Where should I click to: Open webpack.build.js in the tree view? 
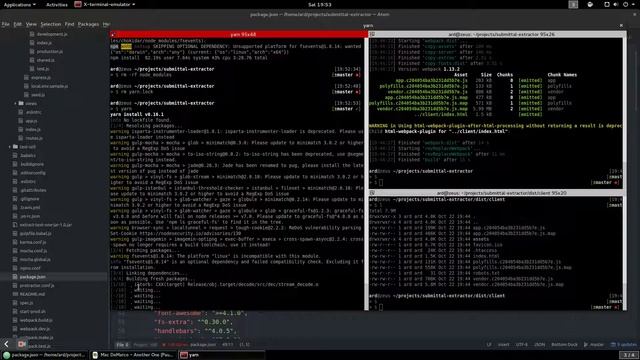[x=36, y=320]
